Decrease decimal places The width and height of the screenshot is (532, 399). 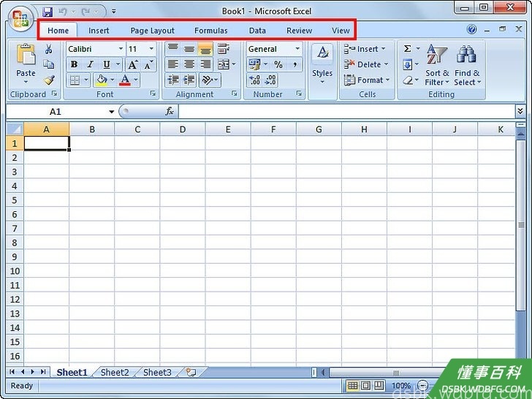pos(270,80)
